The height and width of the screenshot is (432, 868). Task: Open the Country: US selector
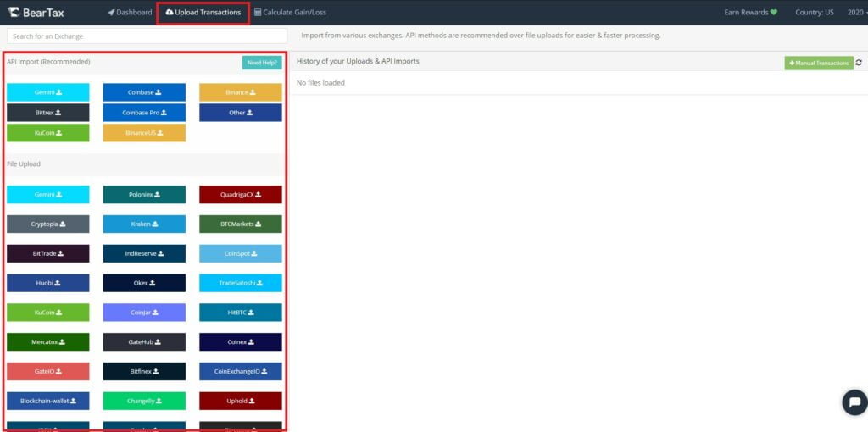(x=815, y=12)
